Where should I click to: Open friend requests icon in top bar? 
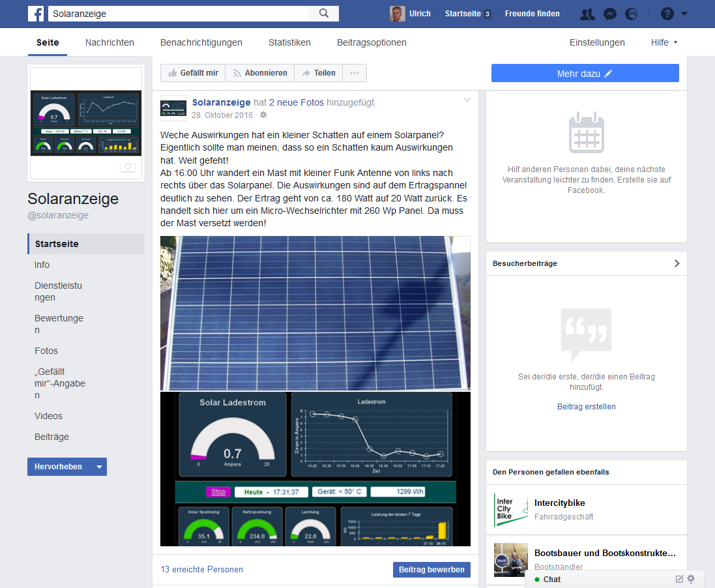(x=587, y=14)
